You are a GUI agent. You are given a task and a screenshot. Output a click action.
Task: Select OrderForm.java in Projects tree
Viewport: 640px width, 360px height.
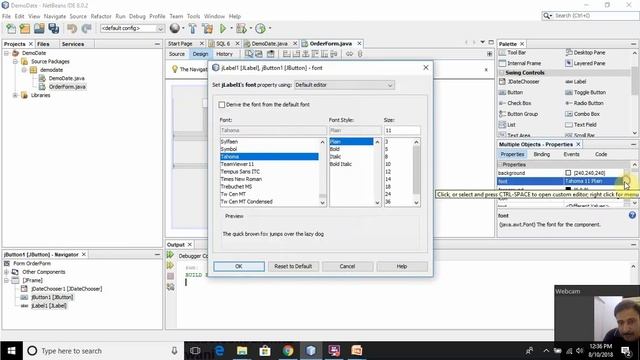coord(67,87)
